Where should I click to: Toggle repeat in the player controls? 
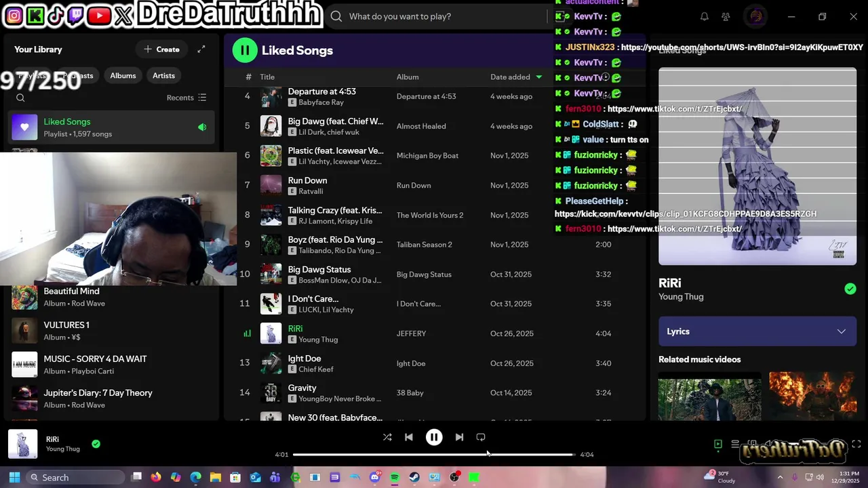pos(481,437)
